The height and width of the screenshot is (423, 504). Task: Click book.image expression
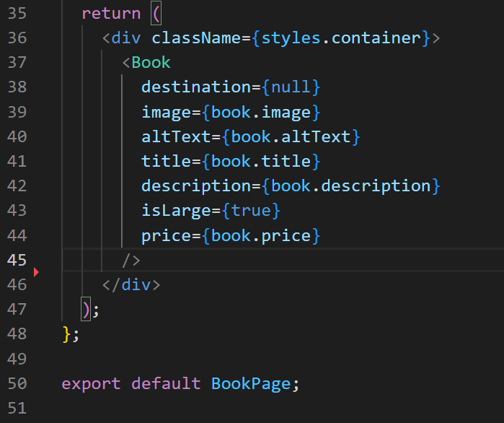click(261, 113)
